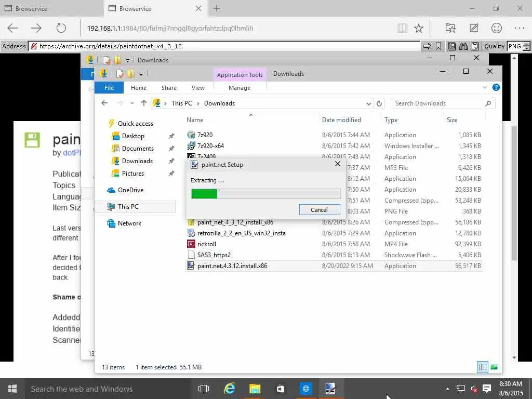The height and width of the screenshot is (399, 532).
Task: Click the extraction progress bar
Action: coord(266,194)
